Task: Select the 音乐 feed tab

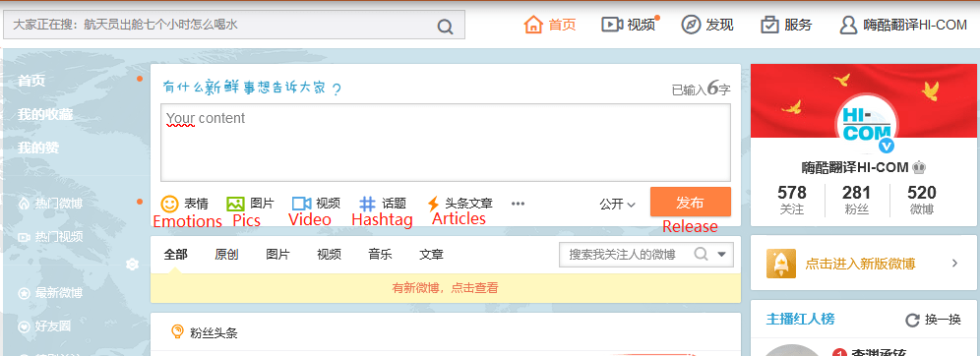Action: coord(380,254)
